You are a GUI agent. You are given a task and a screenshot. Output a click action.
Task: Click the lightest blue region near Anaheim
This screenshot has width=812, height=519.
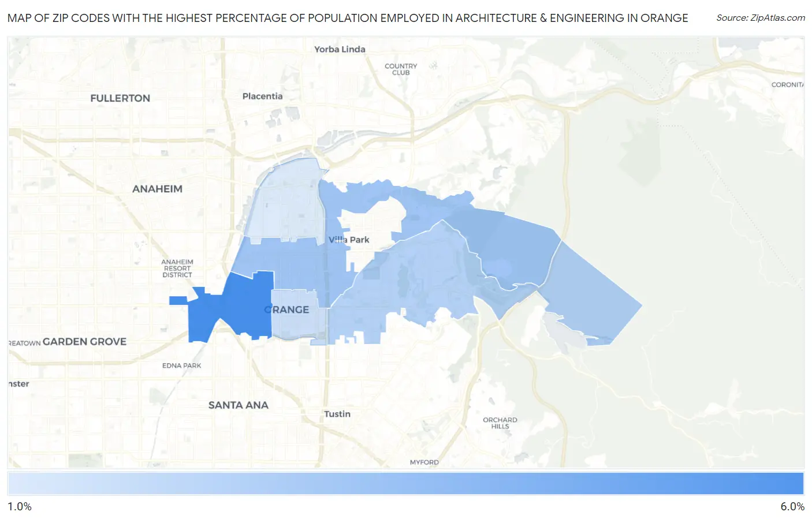[286, 199]
